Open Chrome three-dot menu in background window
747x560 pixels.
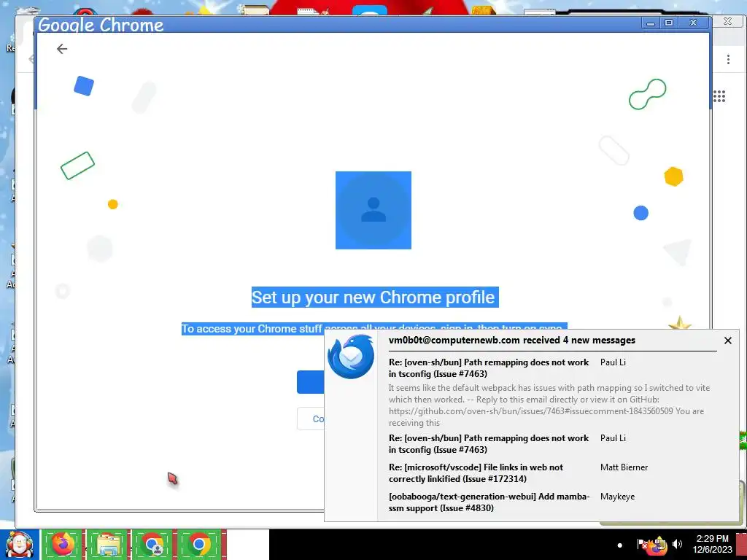(x=728, y=59)
